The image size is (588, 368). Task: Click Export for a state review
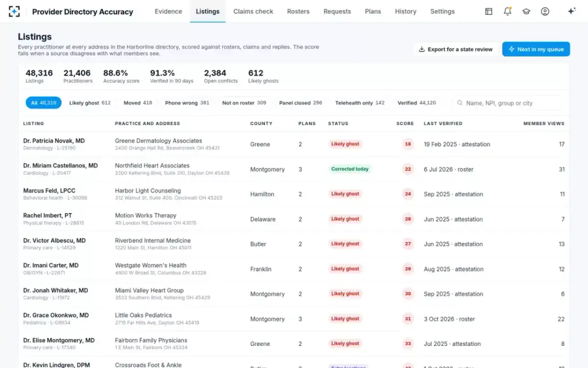pyautogui.click(x=456, y=49)
